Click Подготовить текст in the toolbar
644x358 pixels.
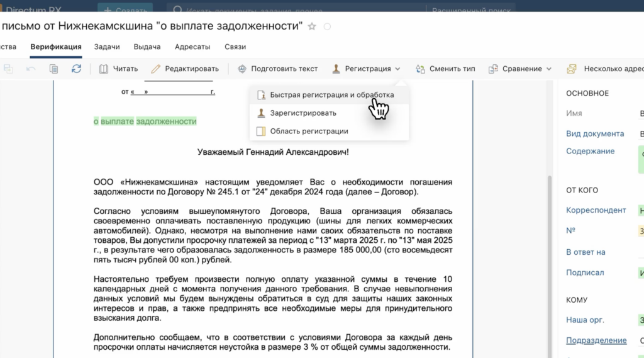[x=277, y=69]
